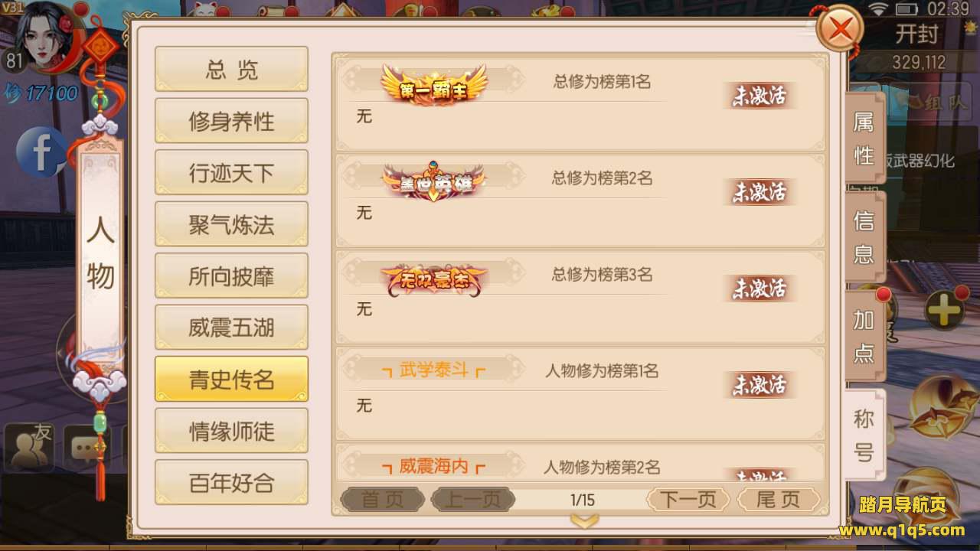Switch to the 属性 side tab
Viewport: 980px width, 551px height.
(864, 138)
